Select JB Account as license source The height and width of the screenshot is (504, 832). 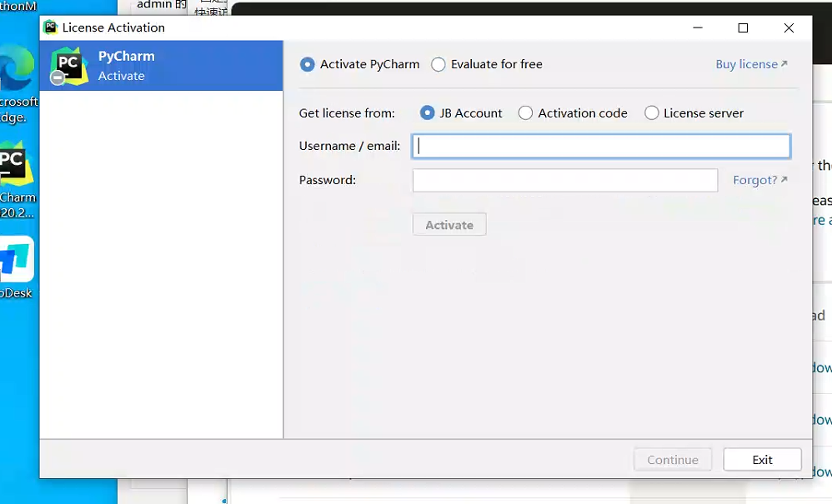(x=427, y=113)
